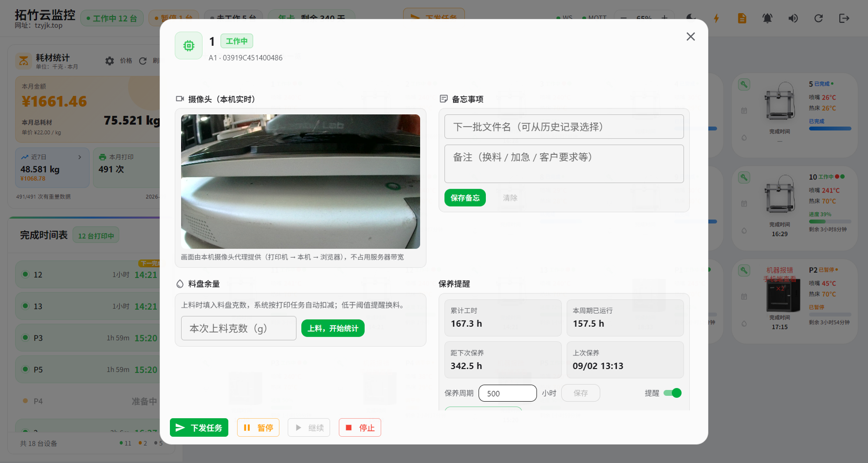The image size is (868, 463).
Task: Stop the print with 停止 button
Action: coord(360,427)
